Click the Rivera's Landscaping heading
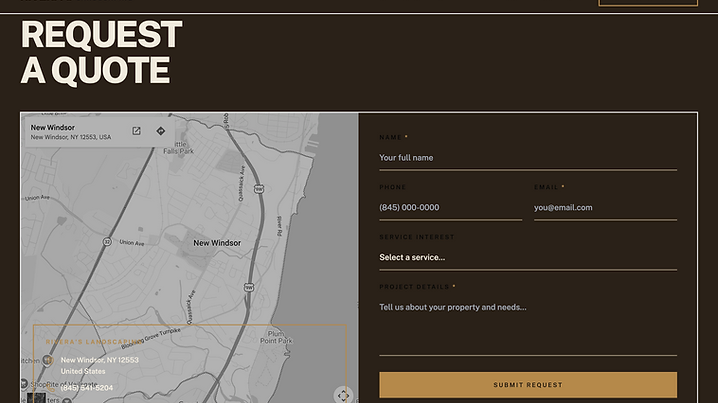The image size is (718, 403). pos(95,342)
